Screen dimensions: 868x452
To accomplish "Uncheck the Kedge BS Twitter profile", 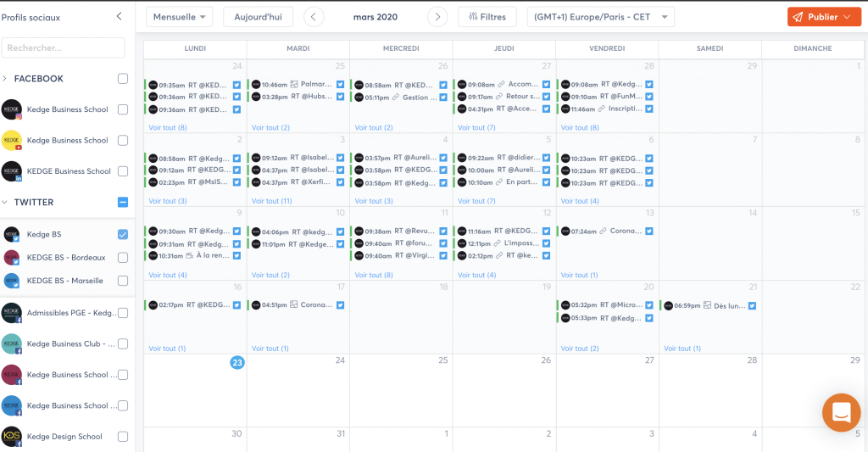I will click(123, 234).
